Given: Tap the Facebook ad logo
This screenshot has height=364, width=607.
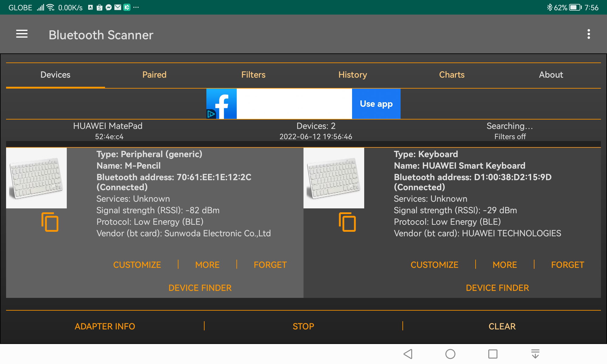Looking at the screenshot, I should 222,104.
